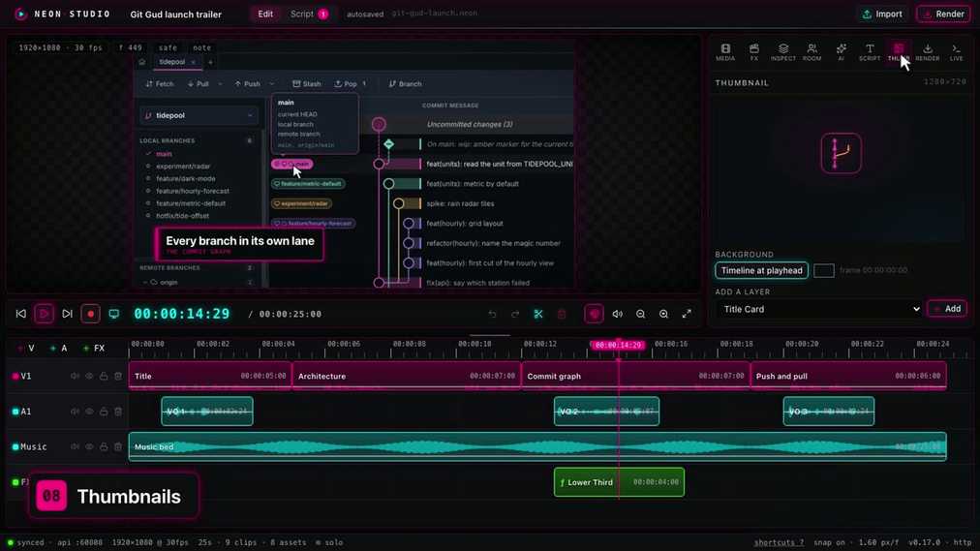Click the volume speaker icon in transport

pyautogui.click(x=618, y=314)
